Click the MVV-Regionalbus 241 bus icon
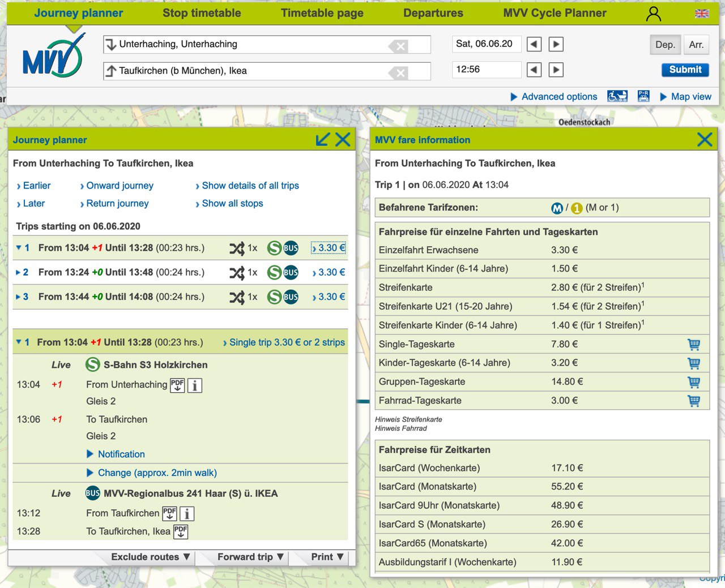This screenshot has height=588, width=725. (x=93, y=493)
